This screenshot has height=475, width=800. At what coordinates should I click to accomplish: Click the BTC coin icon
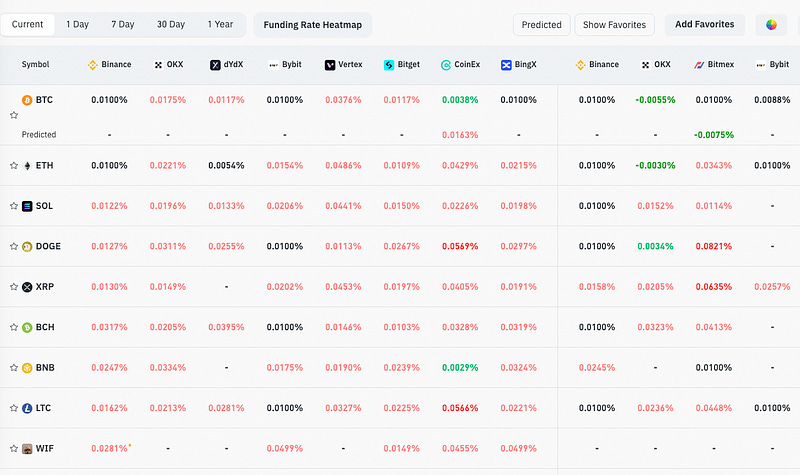pyautogui.click(x=27, y=100)
